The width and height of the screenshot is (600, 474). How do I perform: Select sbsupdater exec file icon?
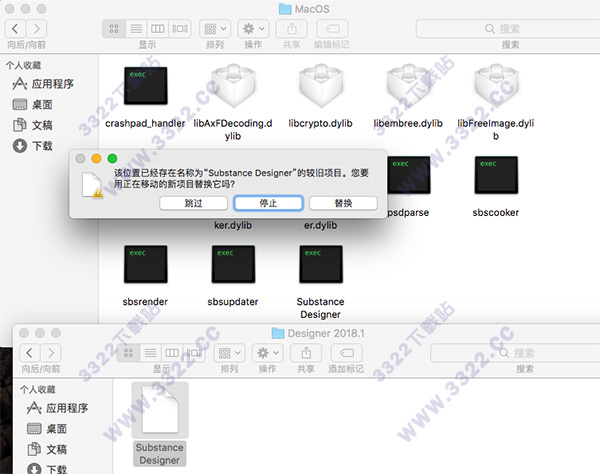(233, 264)
